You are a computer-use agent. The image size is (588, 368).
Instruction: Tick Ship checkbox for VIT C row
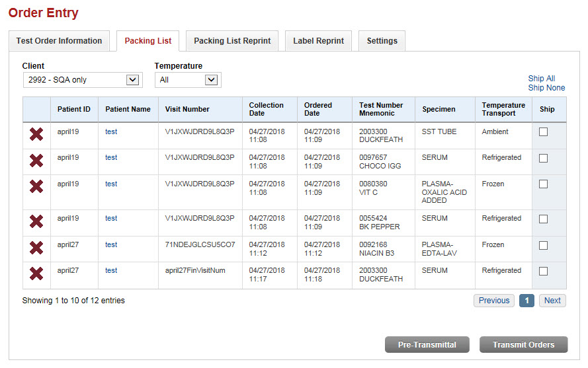(x=543, y=184)
